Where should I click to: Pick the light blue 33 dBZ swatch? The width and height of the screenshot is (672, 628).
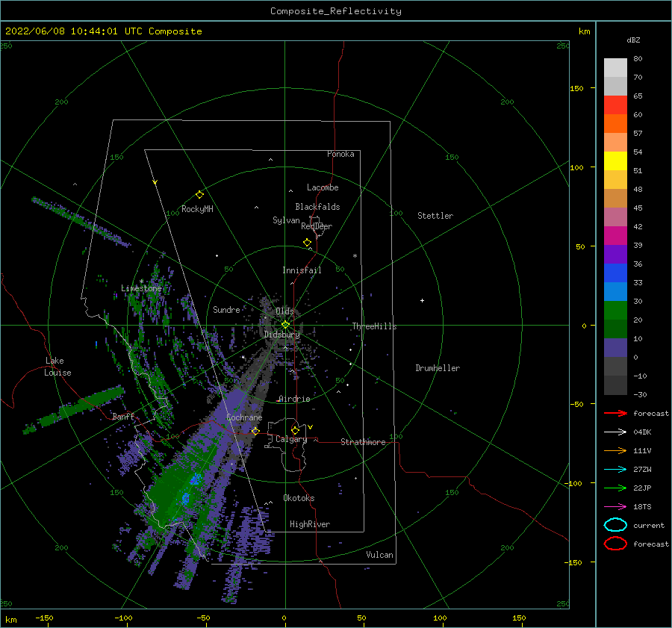click(x=615, y=291)
